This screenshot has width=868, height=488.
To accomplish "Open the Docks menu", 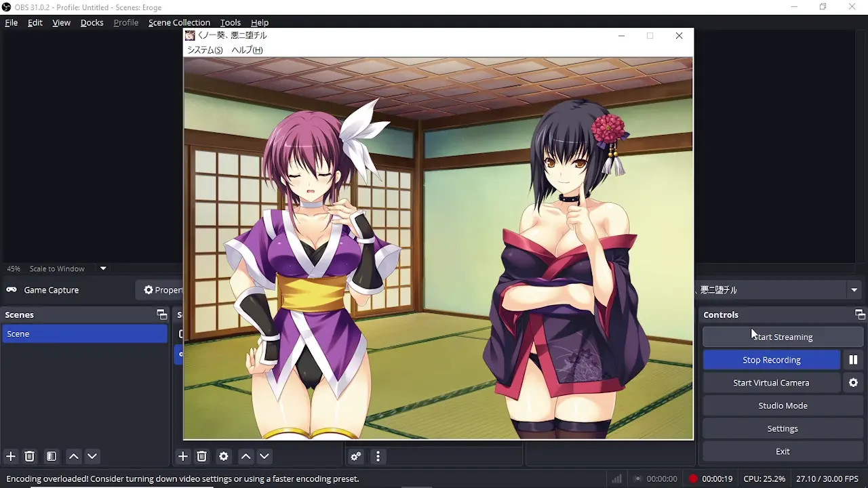I will click(x=92, y=22).
